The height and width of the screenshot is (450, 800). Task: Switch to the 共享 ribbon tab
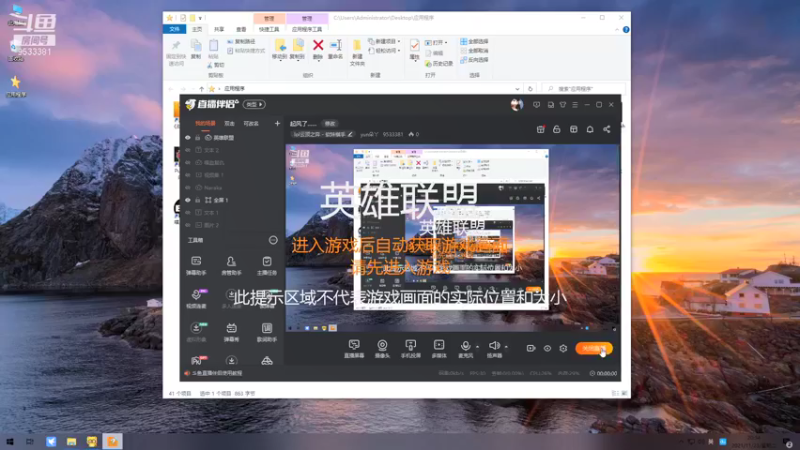219,30
